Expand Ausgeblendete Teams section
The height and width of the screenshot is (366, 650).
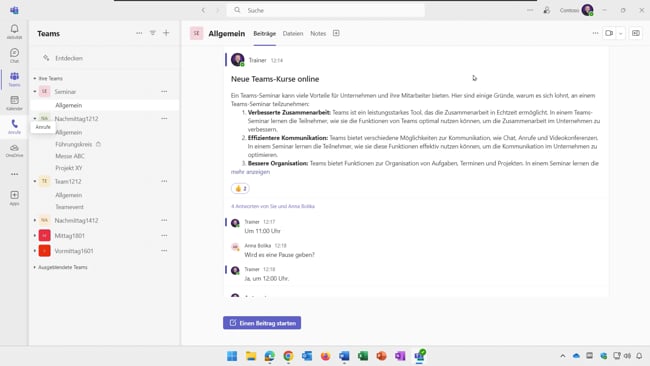(35, 267)
